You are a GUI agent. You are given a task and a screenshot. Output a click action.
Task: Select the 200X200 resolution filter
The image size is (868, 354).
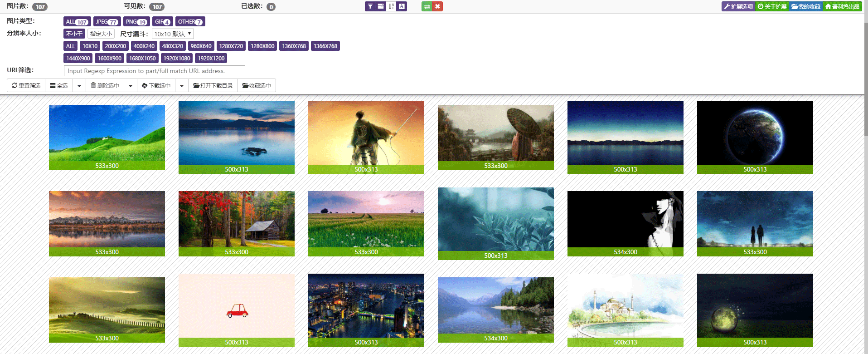(x=116, y=46)
